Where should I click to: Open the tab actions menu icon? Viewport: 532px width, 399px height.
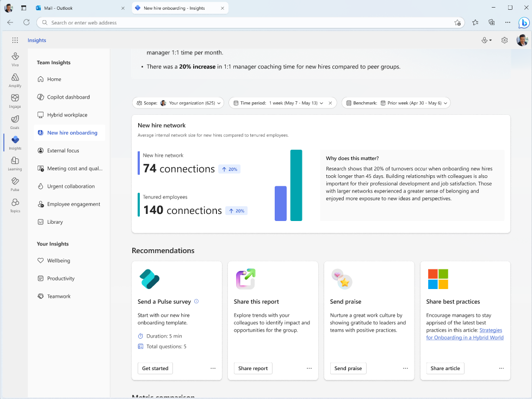[x=23, y=8]
